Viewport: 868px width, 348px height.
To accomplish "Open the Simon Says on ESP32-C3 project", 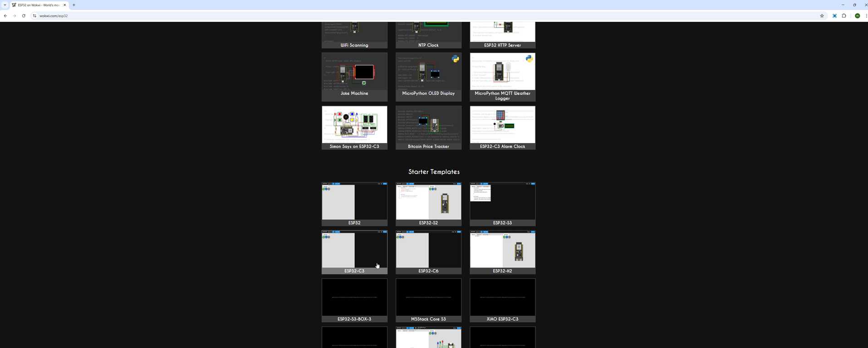I will pos(354,128).
